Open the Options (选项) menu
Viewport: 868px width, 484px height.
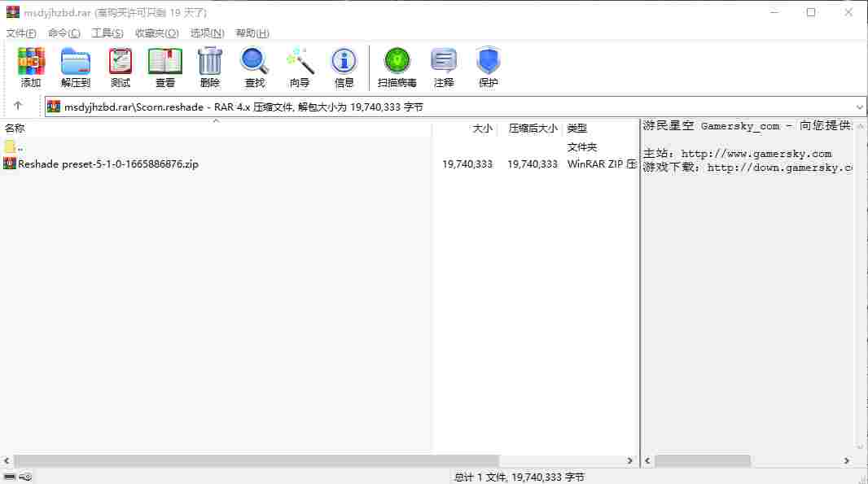207,33
